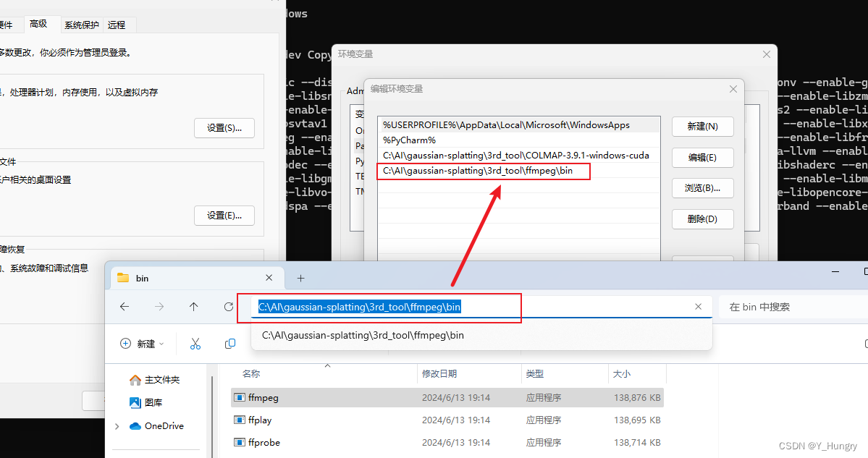
Task: Click the Cut scissors icon
Action: pos(195,344)
